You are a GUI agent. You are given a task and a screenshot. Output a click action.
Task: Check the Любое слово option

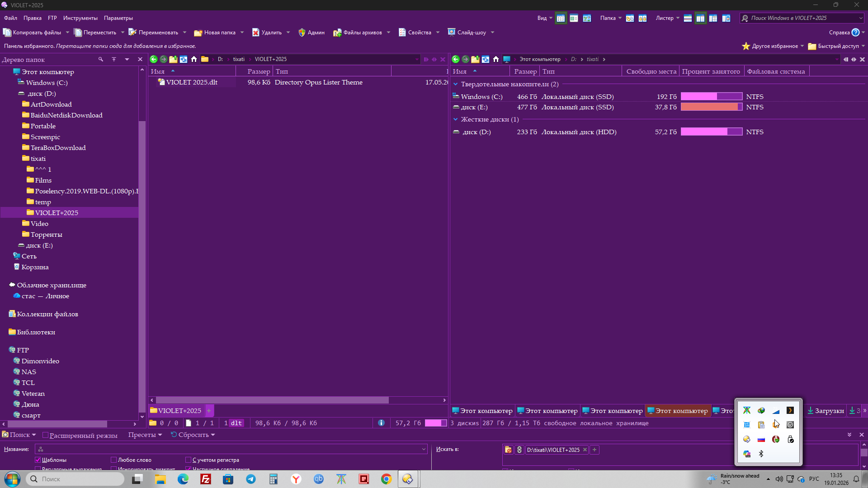click(114, 460)
